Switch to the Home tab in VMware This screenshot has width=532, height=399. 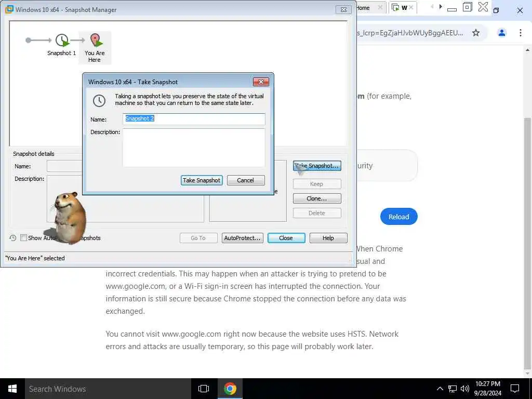point(363,8)
